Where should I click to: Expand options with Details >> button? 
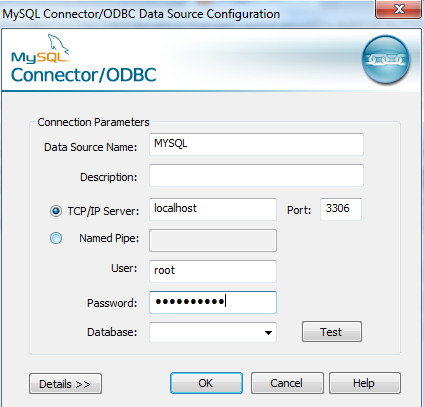click(65, 384)
